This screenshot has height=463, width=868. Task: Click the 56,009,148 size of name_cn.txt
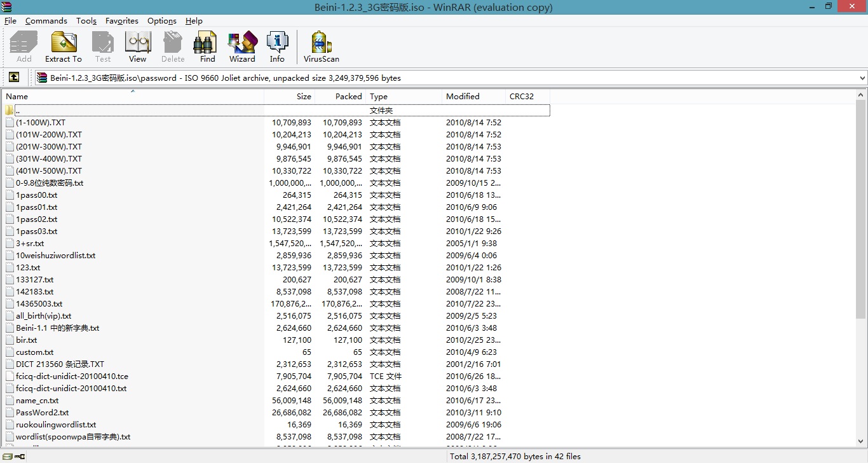(292, 401)
